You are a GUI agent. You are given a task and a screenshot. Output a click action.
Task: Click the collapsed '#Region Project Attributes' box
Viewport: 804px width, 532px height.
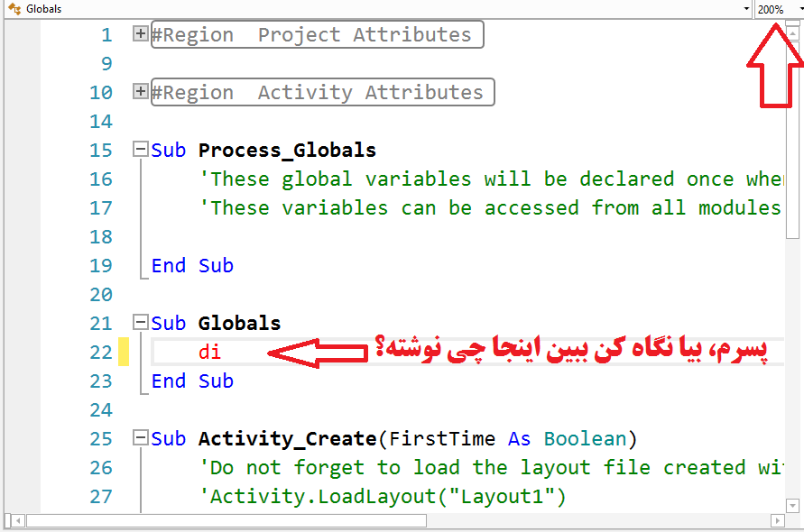click(x=318, y=35)
